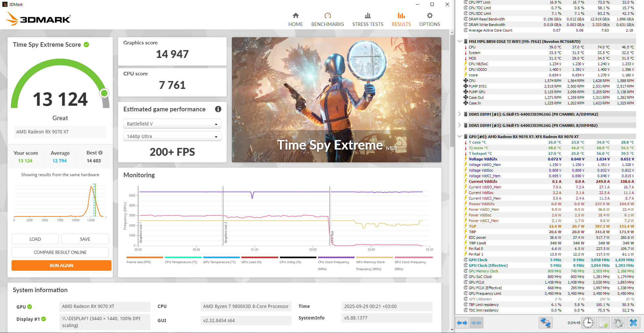Image resolution: width=644 pixels, height=333 pixels.
Task: Click the 3DMark logo in the header
Action: 38,19
